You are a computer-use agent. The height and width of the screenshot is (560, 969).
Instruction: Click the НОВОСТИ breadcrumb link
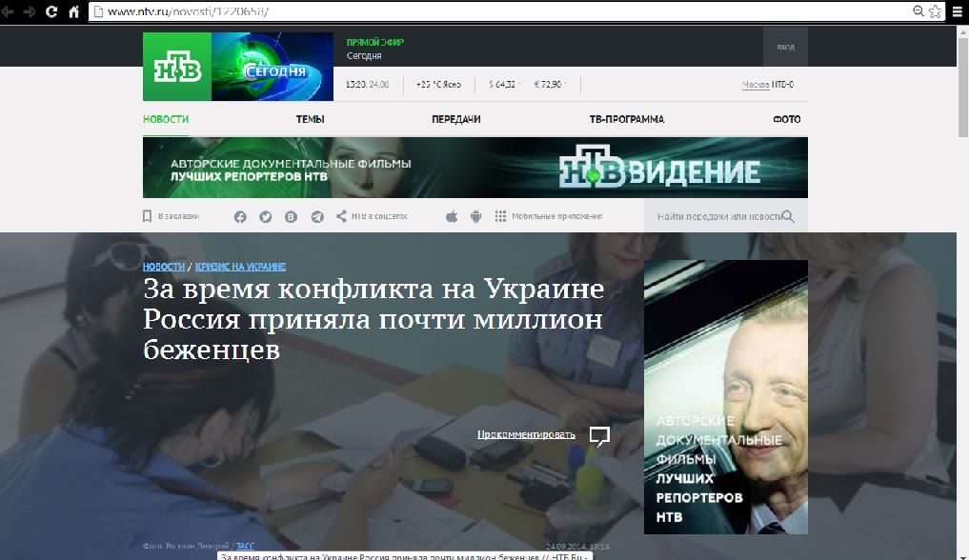pos(164,267)
